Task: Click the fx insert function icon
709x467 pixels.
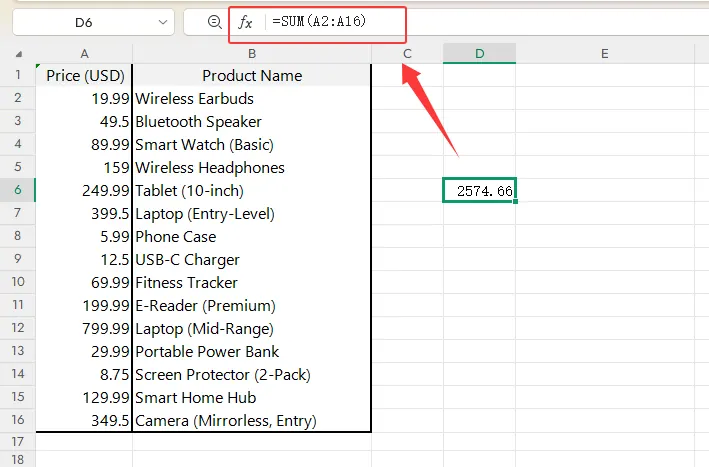Action: click(245, 22)
